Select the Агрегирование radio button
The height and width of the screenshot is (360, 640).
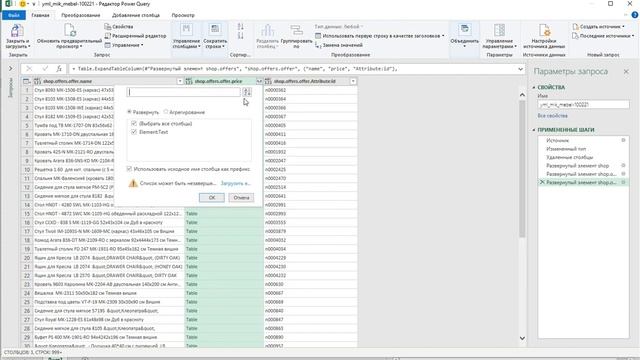click(166, 112)
